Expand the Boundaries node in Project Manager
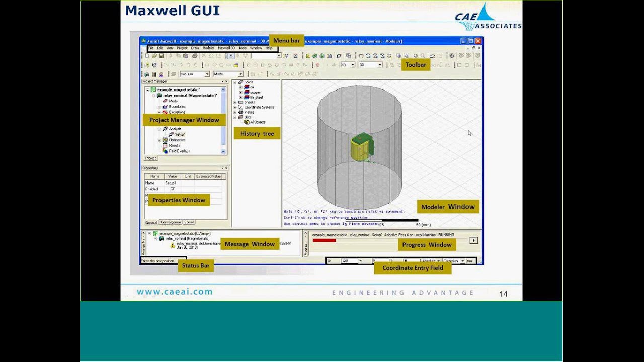Viewport: 644px width, 362px height. [159, 107]
